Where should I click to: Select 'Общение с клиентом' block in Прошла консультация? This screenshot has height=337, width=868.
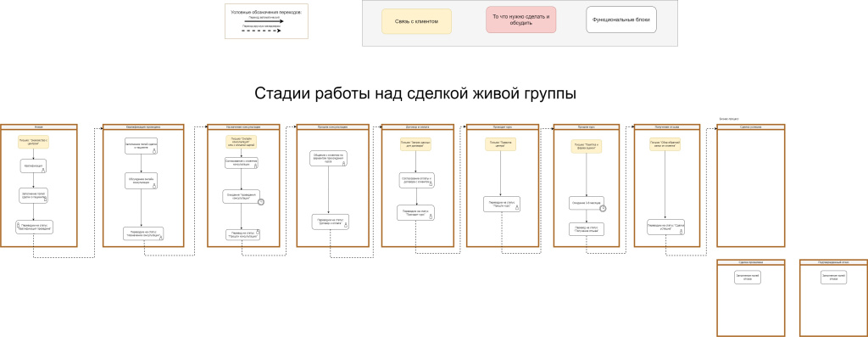pyautogui.click(x=328, y=159)
